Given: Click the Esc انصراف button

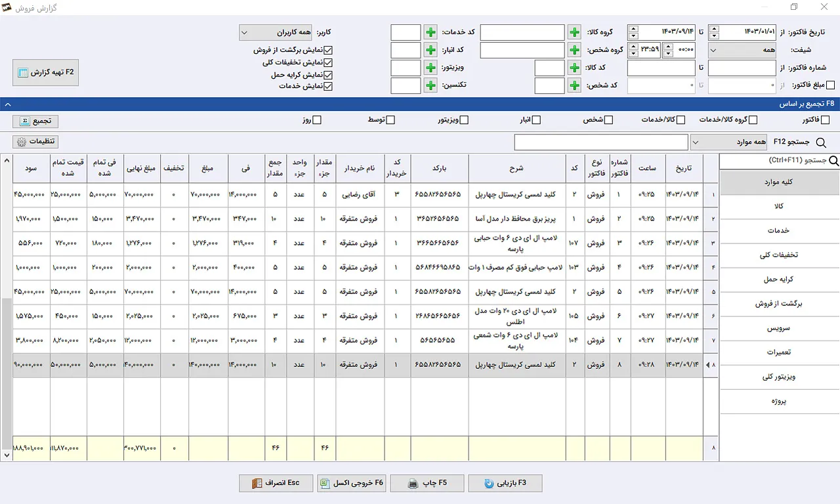Looking at the screenshot, I should (276, 484).
